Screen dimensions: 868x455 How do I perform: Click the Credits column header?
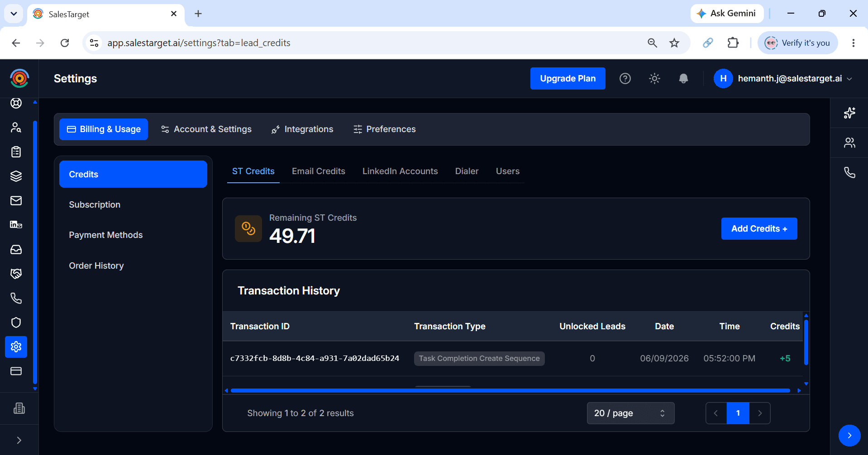pos(785,327)
